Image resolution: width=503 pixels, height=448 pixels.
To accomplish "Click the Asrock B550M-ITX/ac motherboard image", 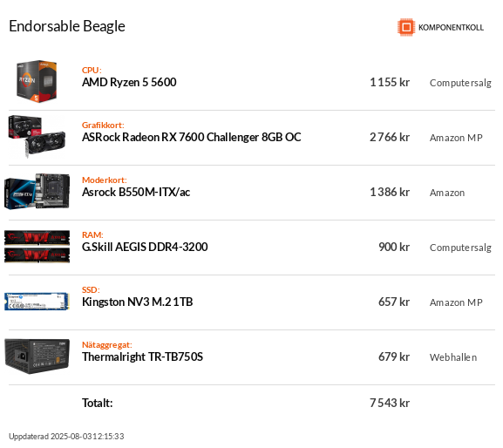I will 37,192.
